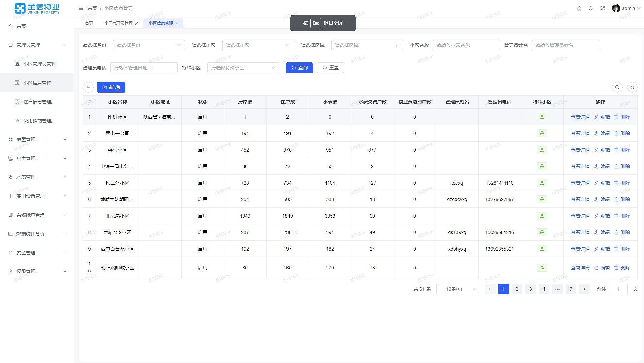Toggle the sidebar collapse hamburger icon
The width and height of the screenshot is (644, 363).
pyautogui.click(x=81, y=8)
